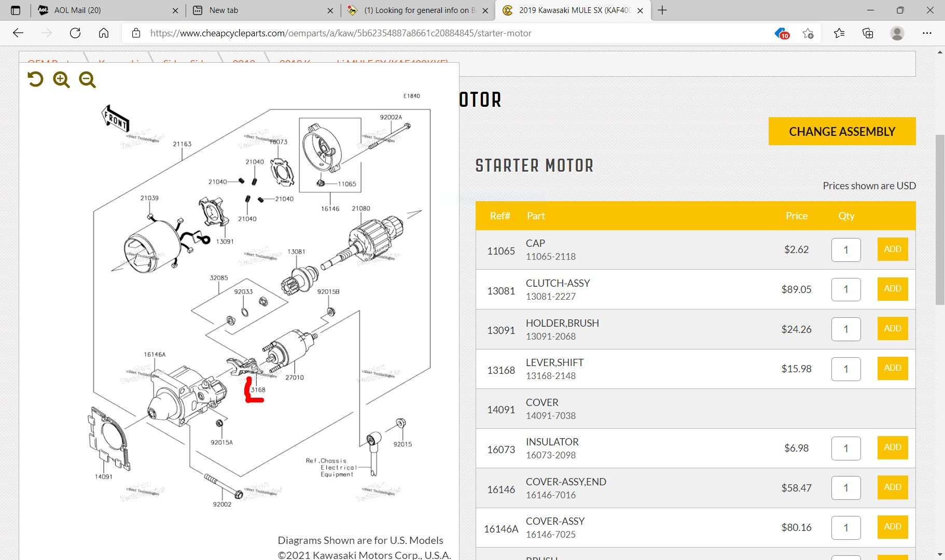The width and height of the screenshot is (945, 560).
Task: Edit quantity field for CLUTCH-ASSY
Action: click(846, 289)
